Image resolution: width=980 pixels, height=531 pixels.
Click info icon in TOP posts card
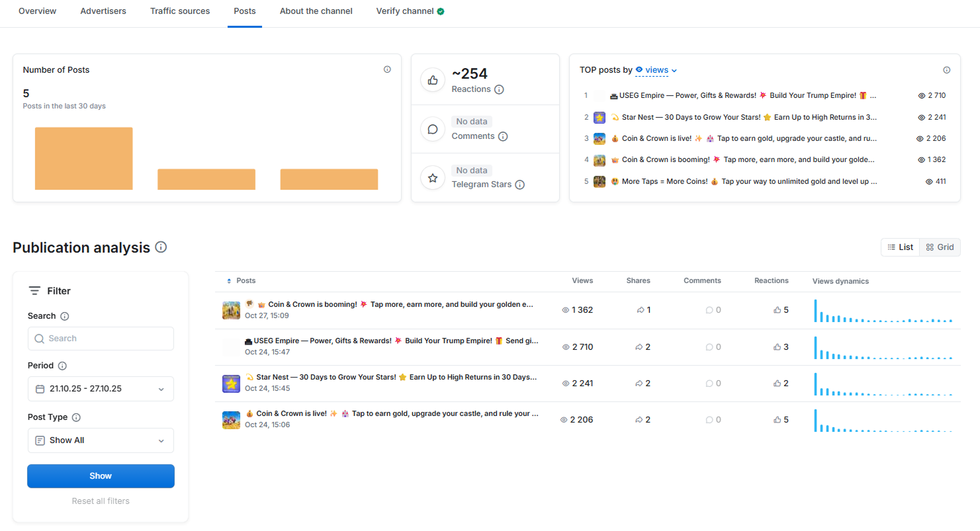click(x=946, y=70)
